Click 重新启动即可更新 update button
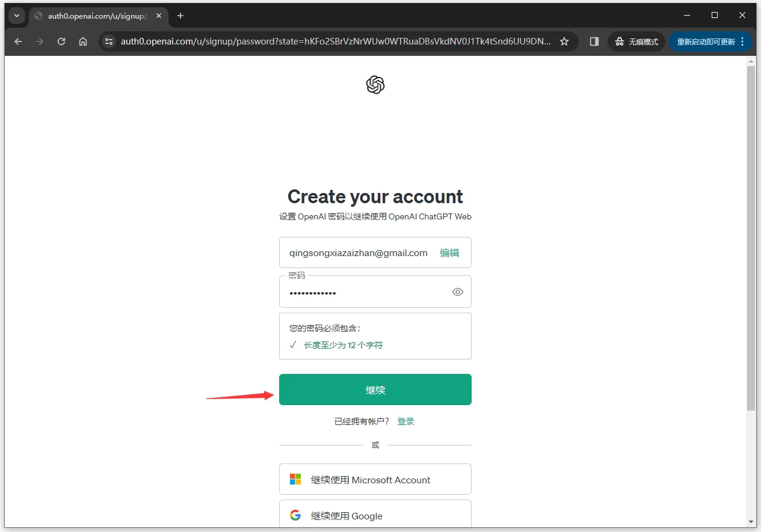 710,41
